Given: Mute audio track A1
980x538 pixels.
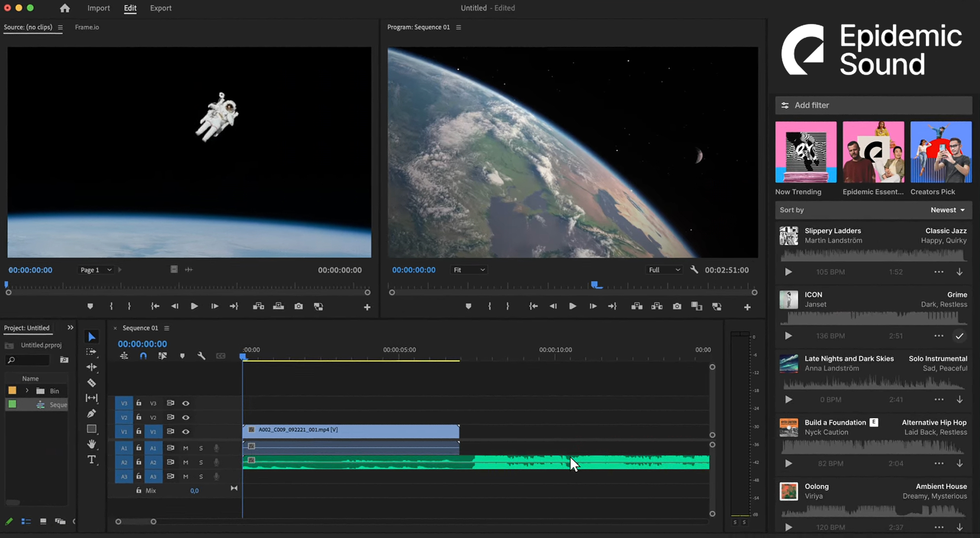Looking at the screenshot, I should tap(186, 448).
